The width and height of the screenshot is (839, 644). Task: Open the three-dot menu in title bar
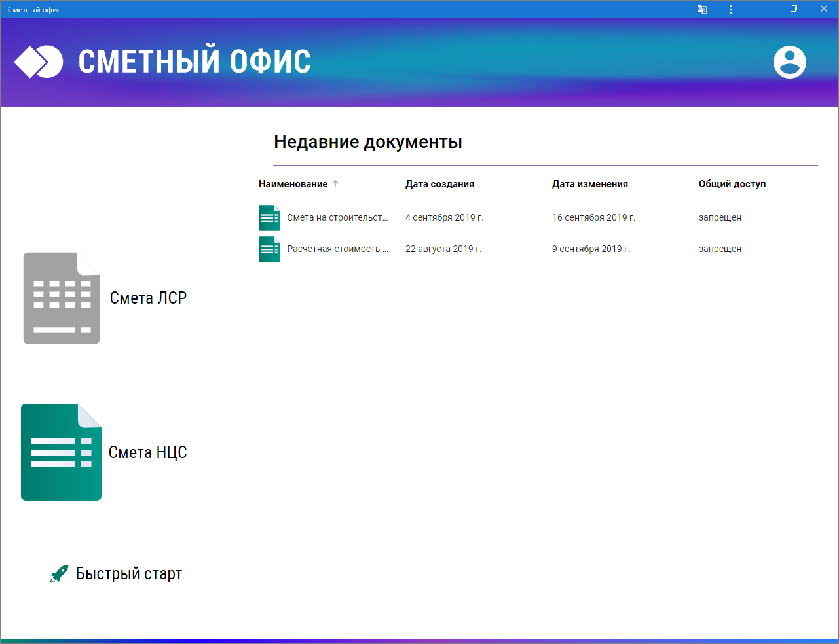[x=731, y=9]
